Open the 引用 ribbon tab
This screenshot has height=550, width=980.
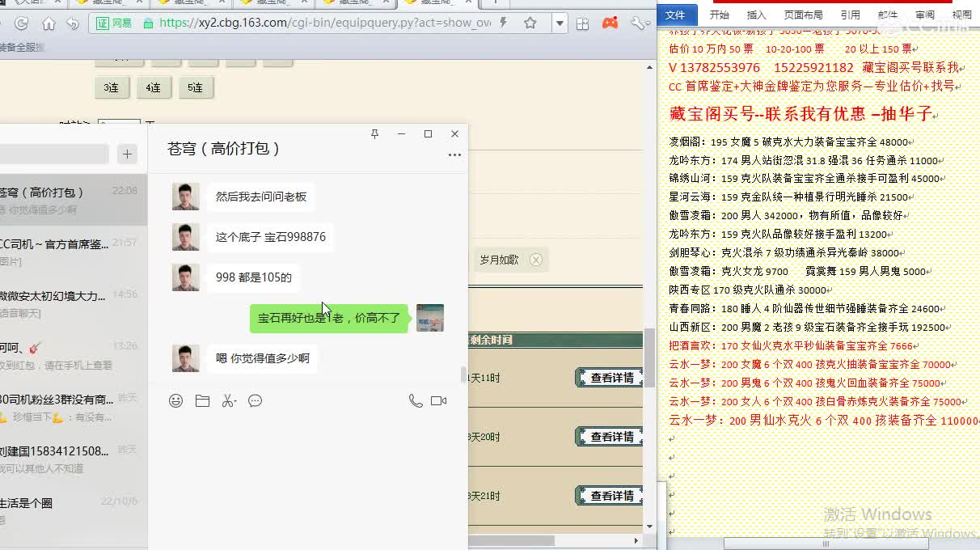click(x=850, y=15)
